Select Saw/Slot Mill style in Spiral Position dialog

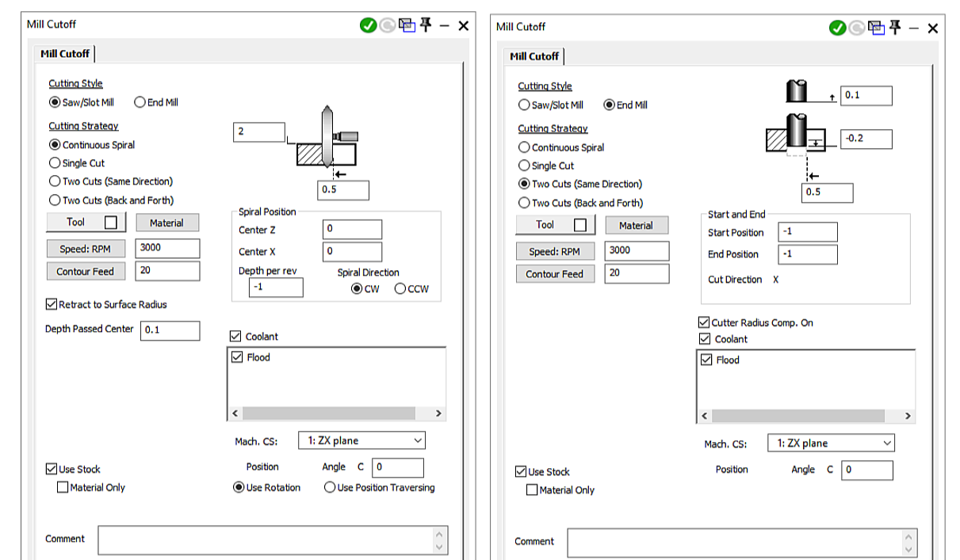(82, 102)
